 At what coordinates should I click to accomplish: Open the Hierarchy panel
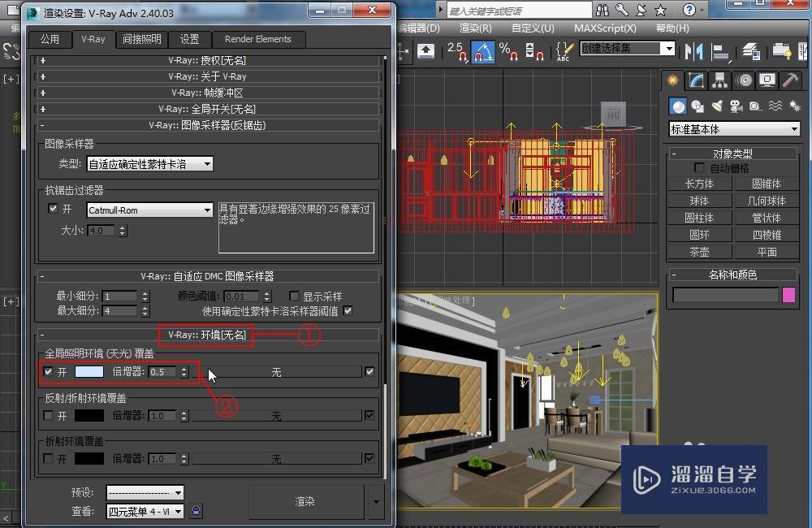(x=719, y=80)
